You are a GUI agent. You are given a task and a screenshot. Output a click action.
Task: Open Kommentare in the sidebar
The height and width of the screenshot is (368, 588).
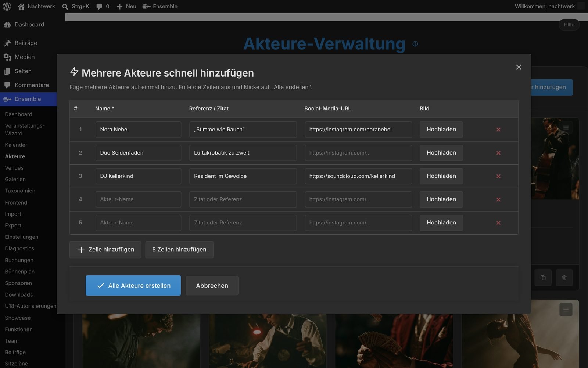32,85
